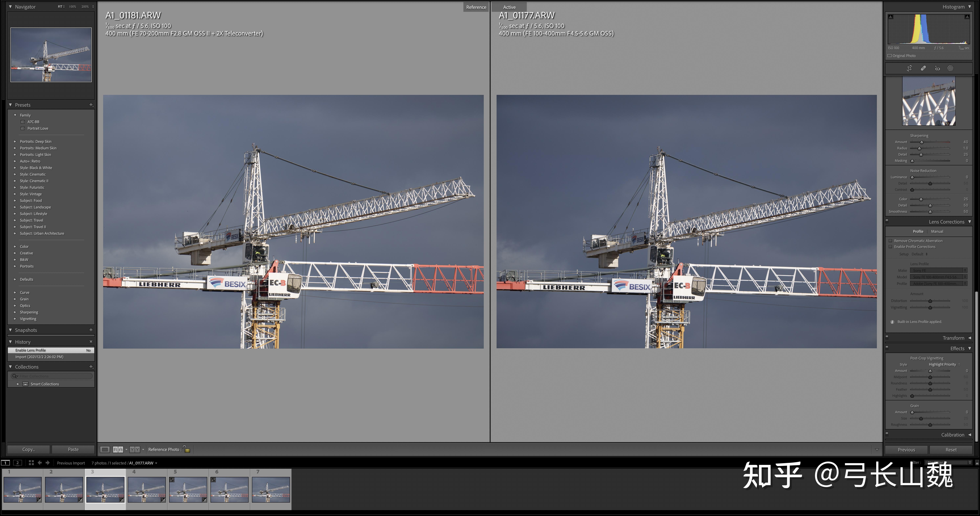Viewport: 980px width, 516px height.
Task: Open the Masking tool
Action: click(950, 68)
